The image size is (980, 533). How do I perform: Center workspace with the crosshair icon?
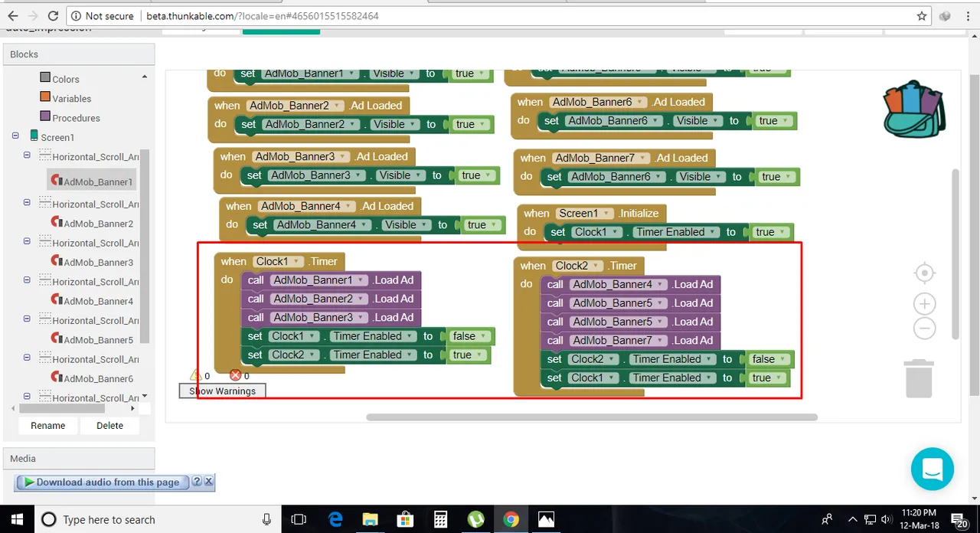click(925, 273)
